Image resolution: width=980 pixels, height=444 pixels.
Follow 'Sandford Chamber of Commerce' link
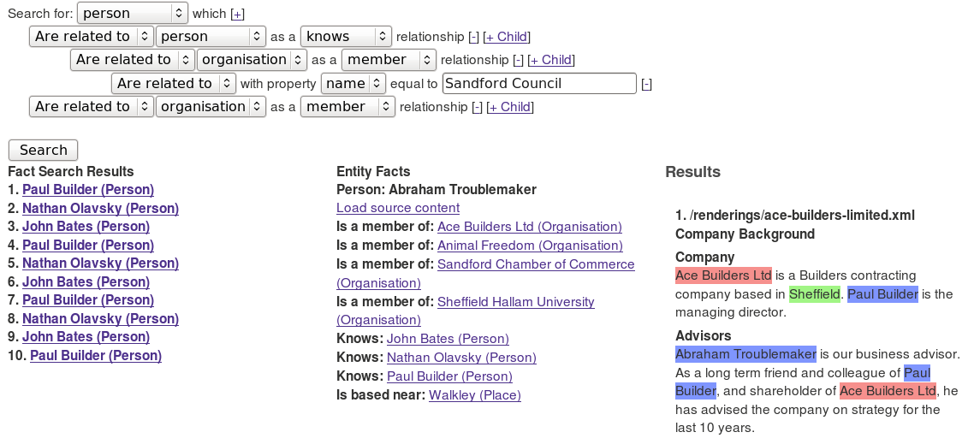(x=536, y=264)
